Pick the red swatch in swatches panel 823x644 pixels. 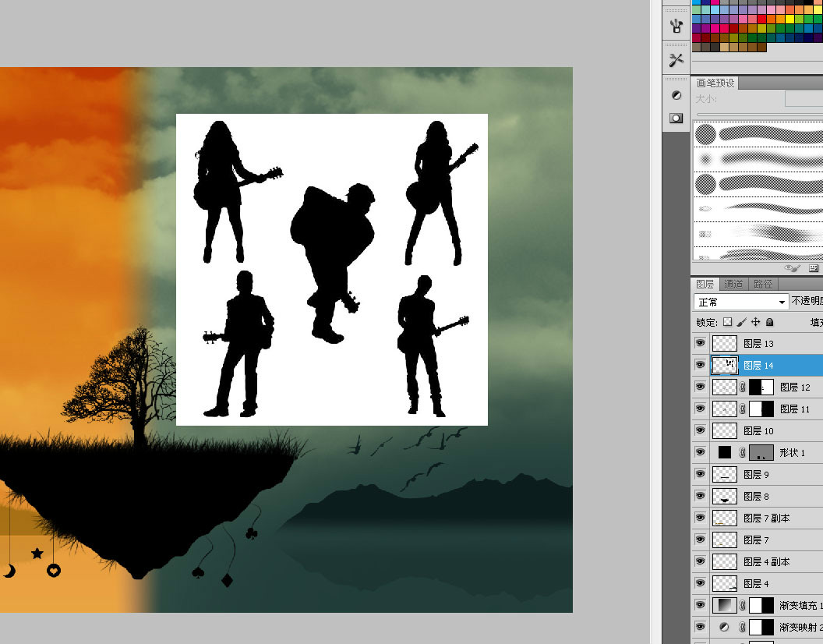coord(761,19)
